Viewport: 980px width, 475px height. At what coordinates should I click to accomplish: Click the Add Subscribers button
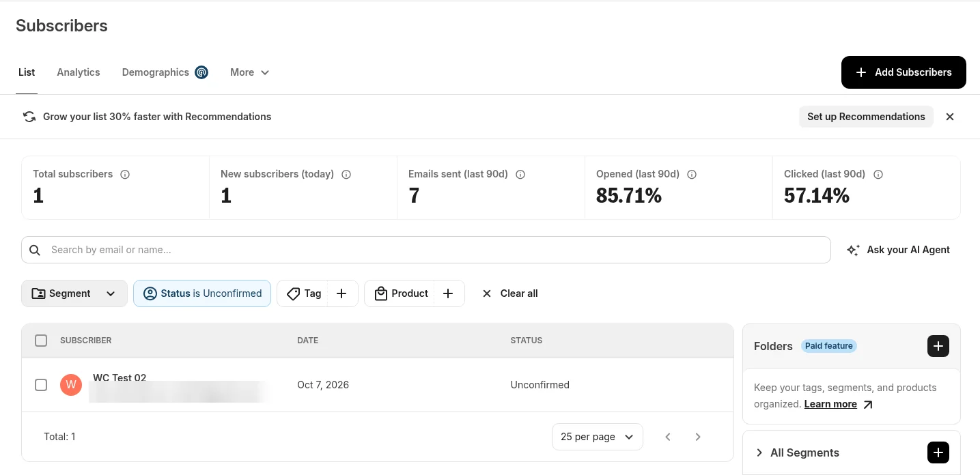tap(904, 72)
